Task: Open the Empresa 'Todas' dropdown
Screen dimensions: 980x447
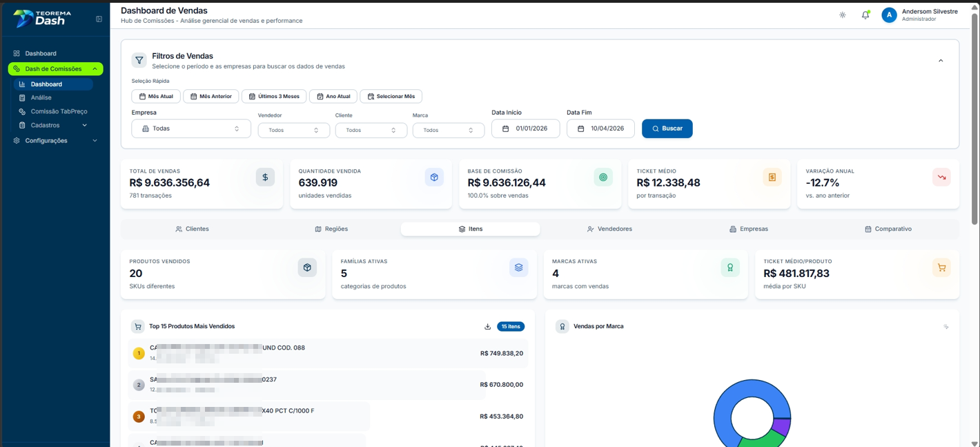Action: [x=191, y=129]
